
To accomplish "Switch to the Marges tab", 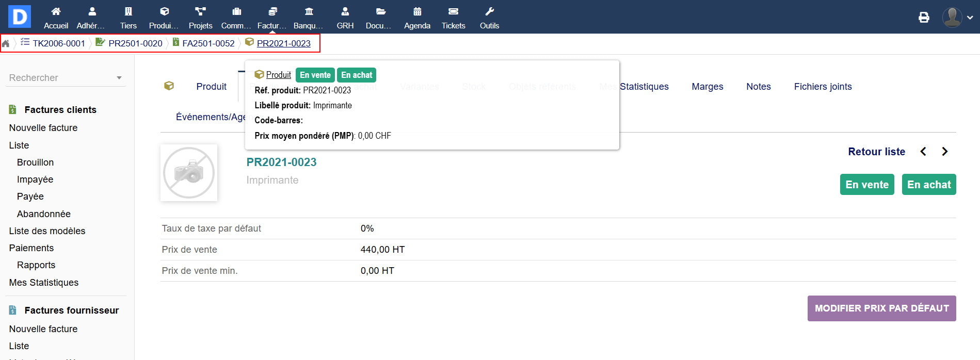I will click(707, 87).
